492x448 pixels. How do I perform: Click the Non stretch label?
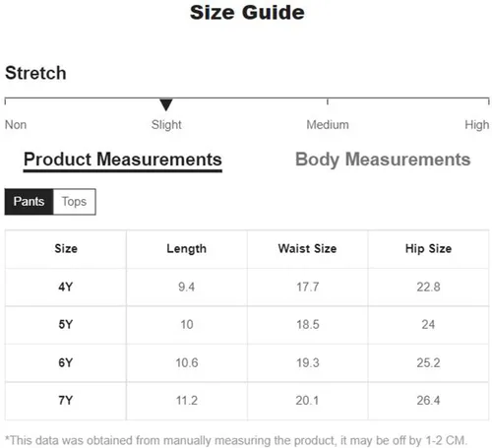(x=16, y=125)
